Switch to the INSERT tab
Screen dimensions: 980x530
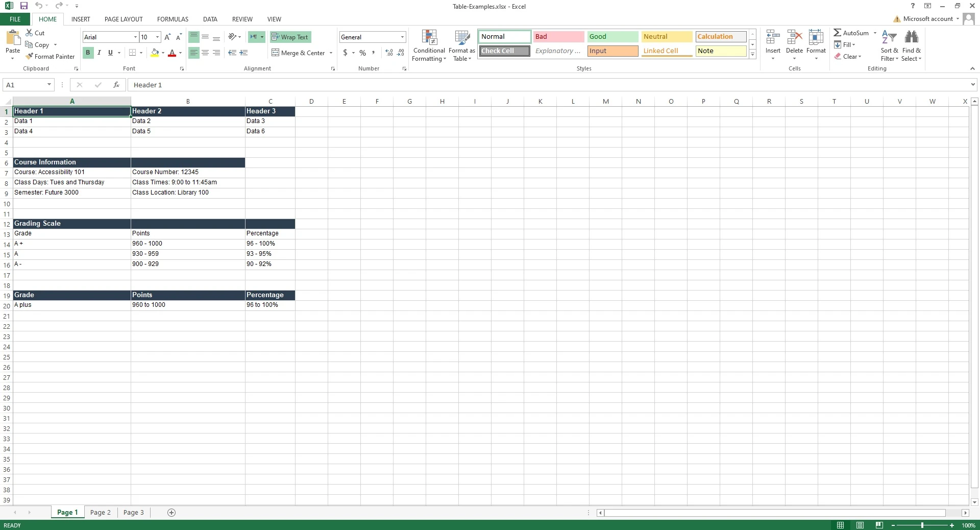(81, 19)
